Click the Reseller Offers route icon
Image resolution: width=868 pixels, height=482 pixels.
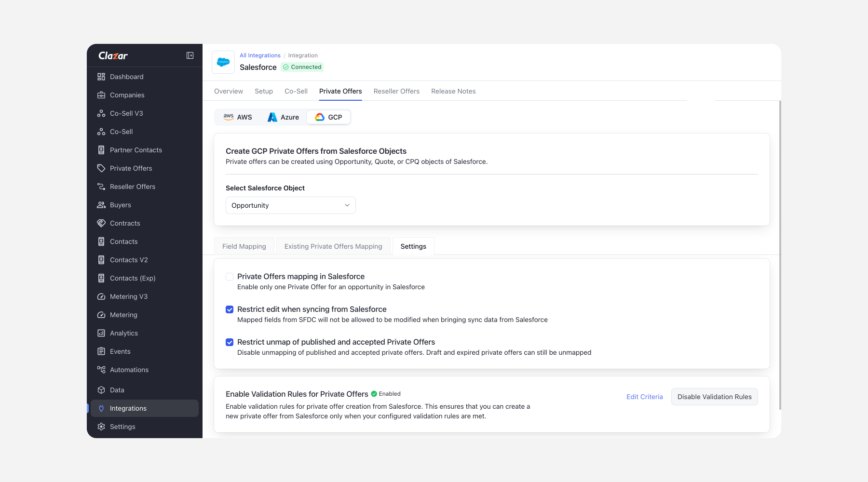pyautogui.click(x=101, y=187)
